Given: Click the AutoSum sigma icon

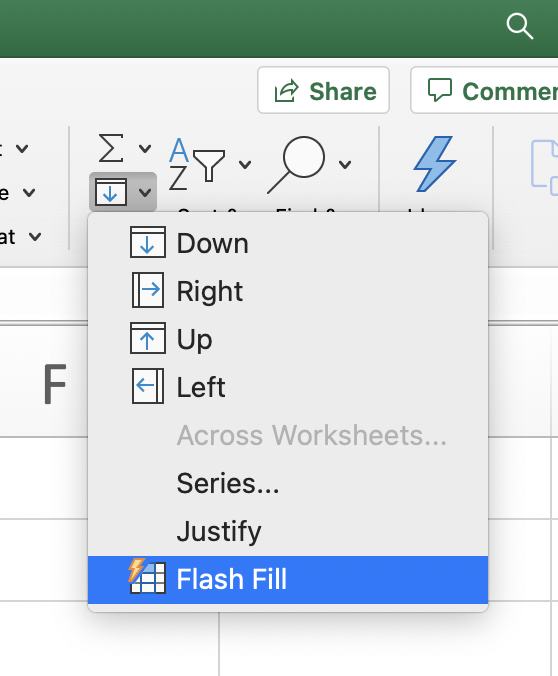Looking at the screenshot, I should [x=111, y=148].
